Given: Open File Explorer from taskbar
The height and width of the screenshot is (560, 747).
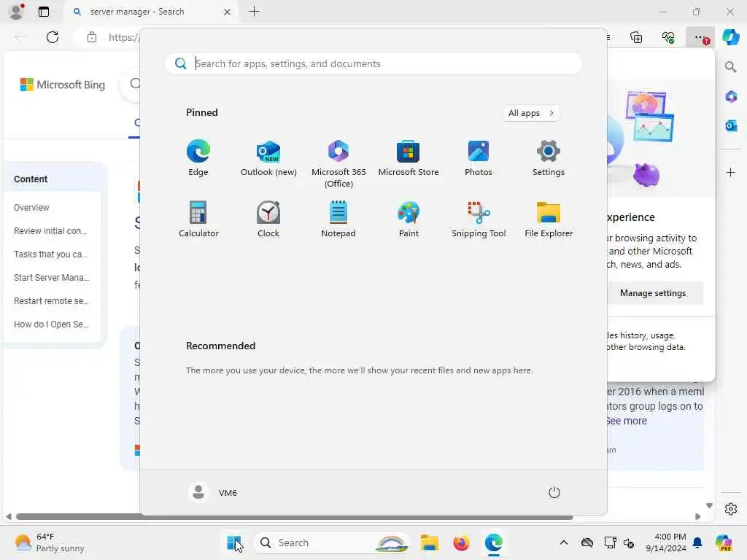Looking at the screenshot, I should [429, 542].
